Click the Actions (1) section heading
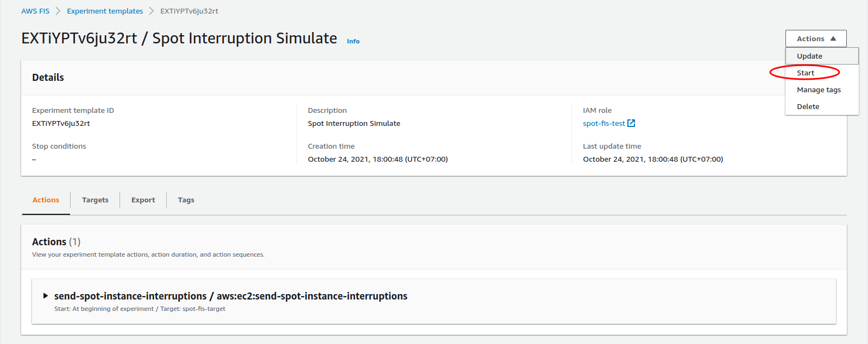This screenshot has width=868, height=344. (56, 241)
